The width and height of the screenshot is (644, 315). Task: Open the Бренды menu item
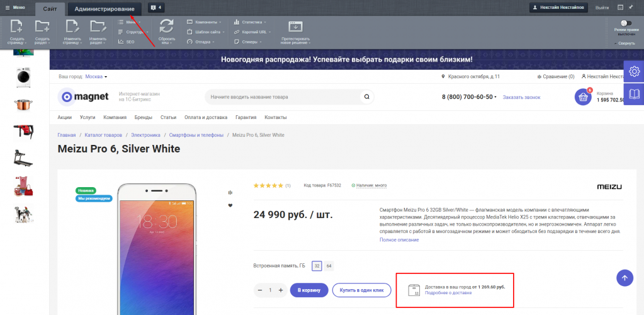(x=144, y=117)
